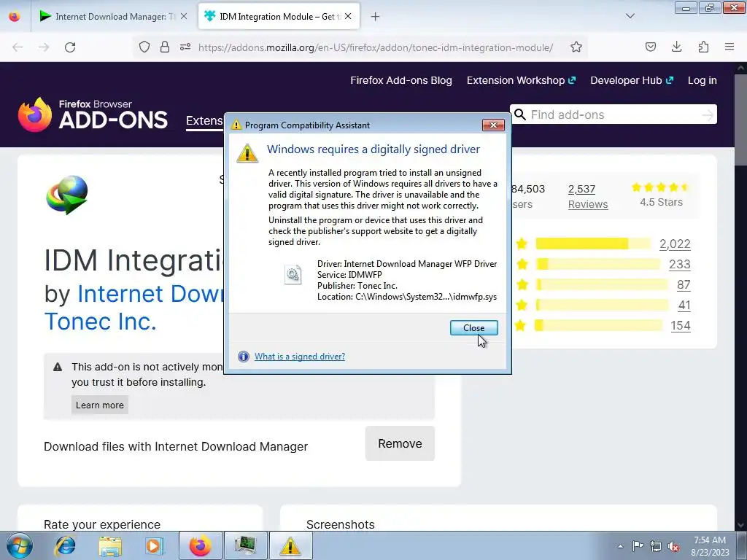Click the IDM globe add-on icon
The width and height of the screenshot is (747, 560).
(67, 195)
